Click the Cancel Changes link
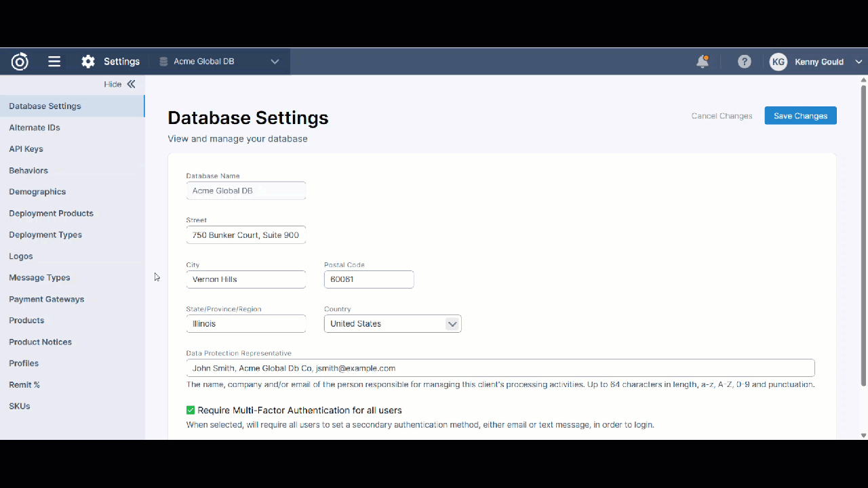 pos(722,116)
